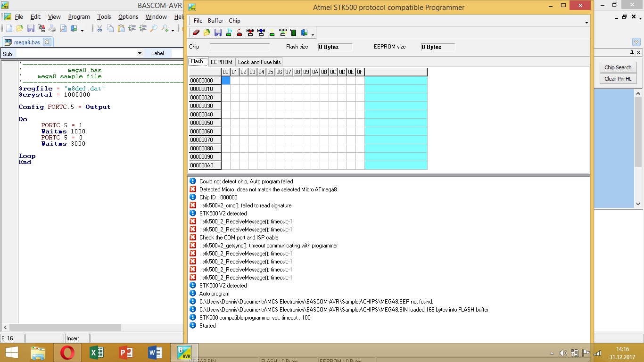Click the Exit icon in BASCOM-AVR toolbar
Image resolution: width=644 pixels, height=362 pixels.
[x=74, y=29]
